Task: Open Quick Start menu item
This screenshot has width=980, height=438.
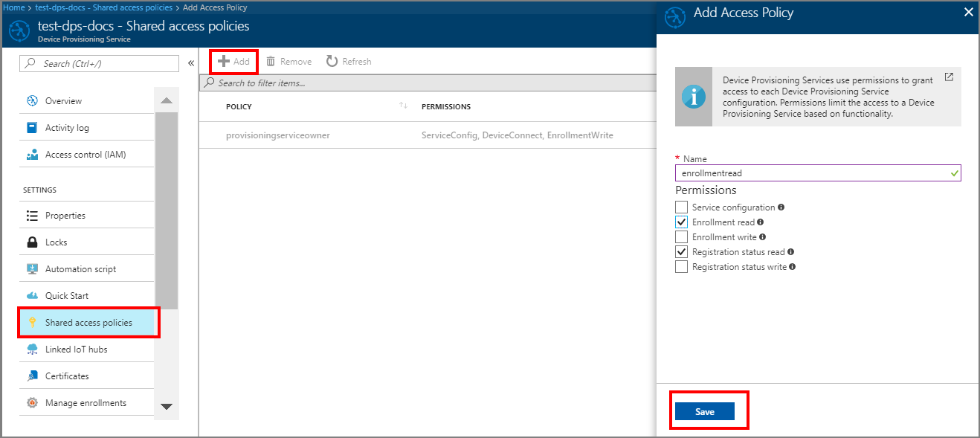Action: (x=87, y=296)
